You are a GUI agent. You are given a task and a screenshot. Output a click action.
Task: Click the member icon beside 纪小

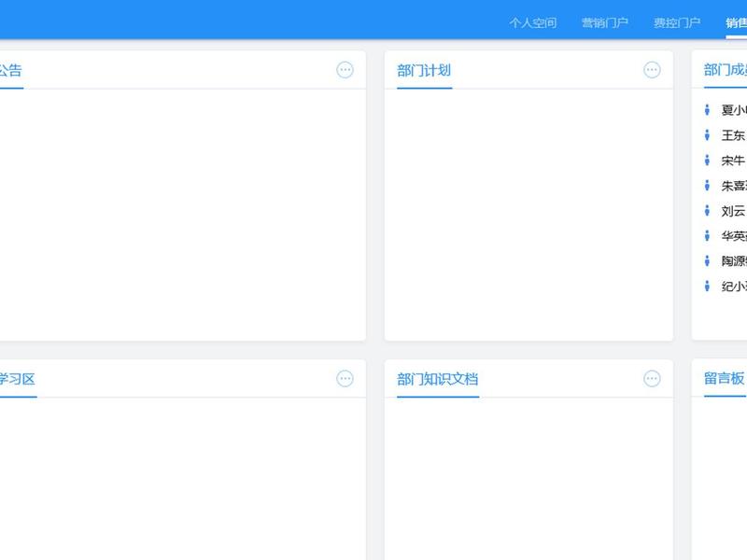click(707, 287)
